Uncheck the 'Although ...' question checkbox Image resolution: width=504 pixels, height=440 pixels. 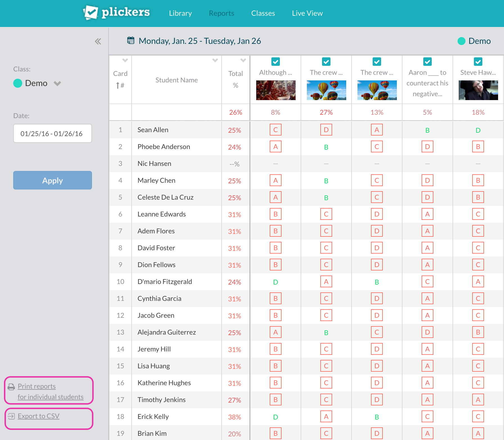[x=275, y=62]
